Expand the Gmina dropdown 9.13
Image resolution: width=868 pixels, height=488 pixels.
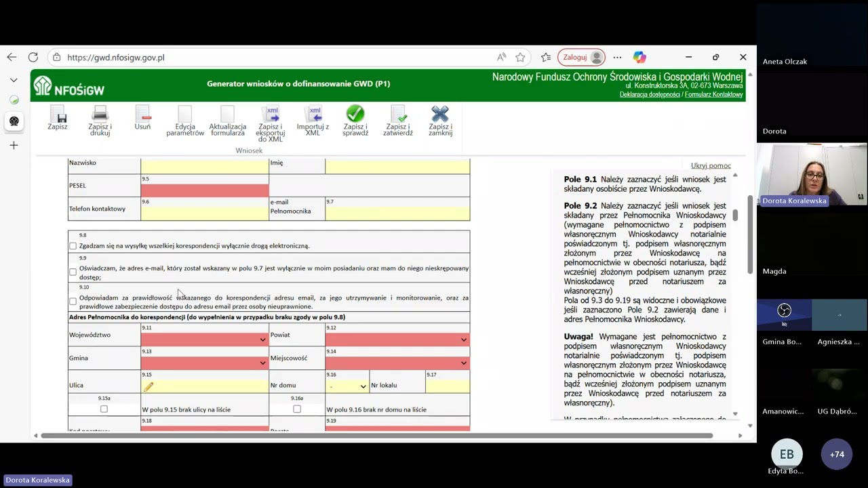[262, 363]
